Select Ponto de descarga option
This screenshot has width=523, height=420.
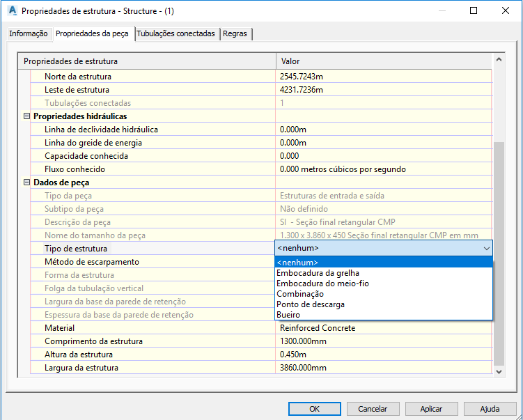point(384,304)
